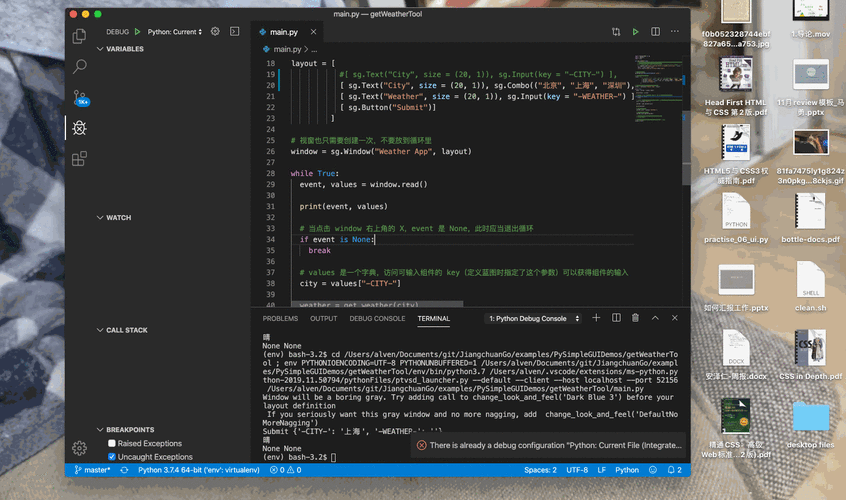Image resolution: width=846 pixels, height=500 pixels.
Task: Open the Explorer view in activity bar
Action: [79, 36]
